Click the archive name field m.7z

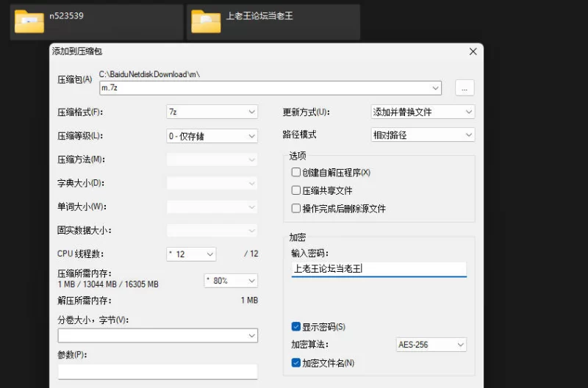(270, 87)
